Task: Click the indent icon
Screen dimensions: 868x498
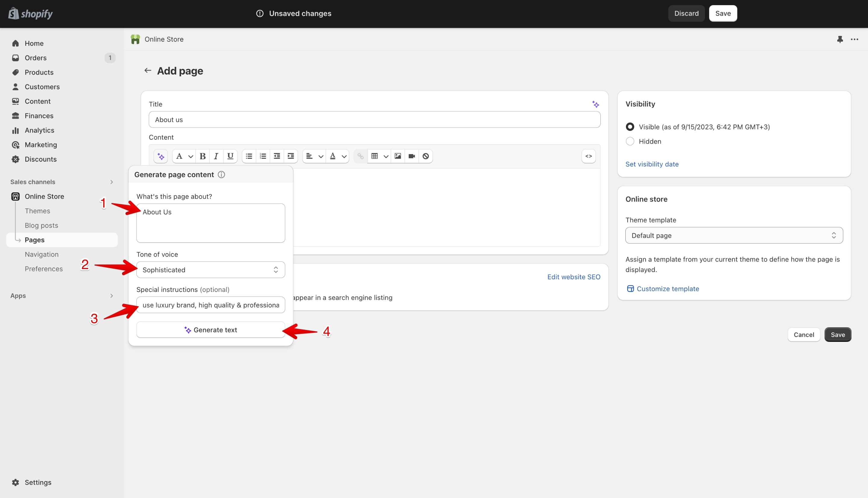Action: pyautogui.click(x=291, y=156)
